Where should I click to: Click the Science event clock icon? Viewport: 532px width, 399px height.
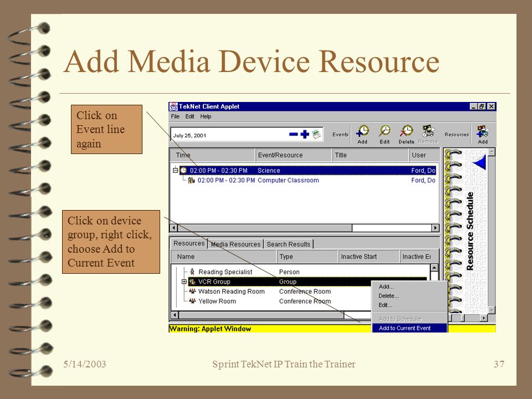click(x=183, y=170)
